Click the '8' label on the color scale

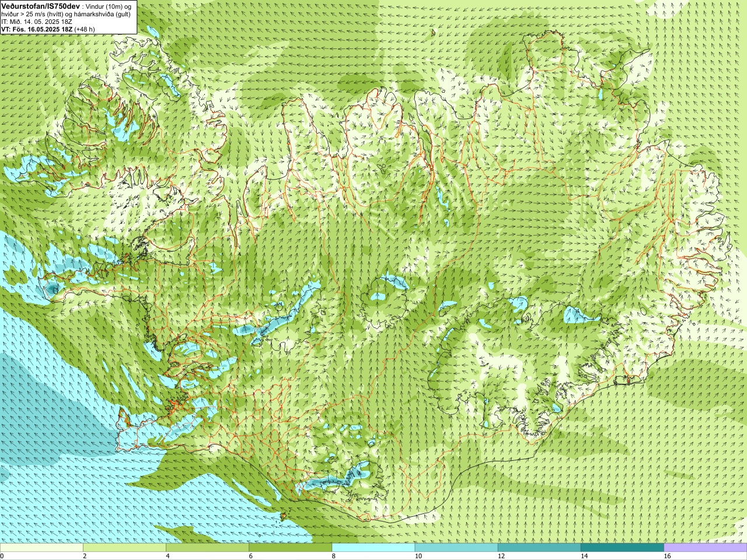334,556
